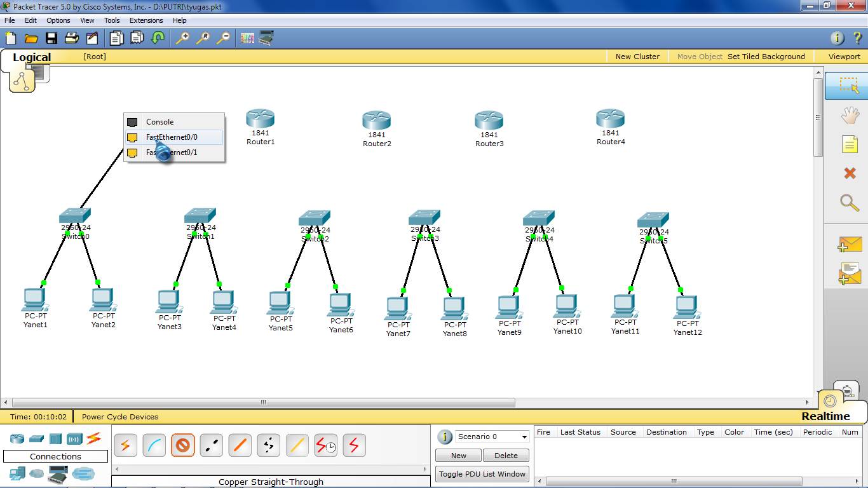868x488 pixels.
Task: Choose the Move Layout hand tool
Action: tap(850, 116)
